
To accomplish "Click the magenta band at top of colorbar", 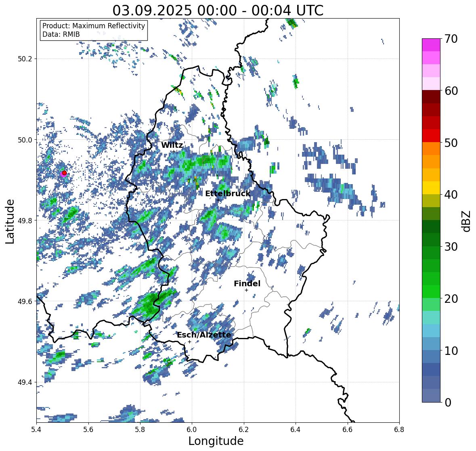I will tap(431, 45).
